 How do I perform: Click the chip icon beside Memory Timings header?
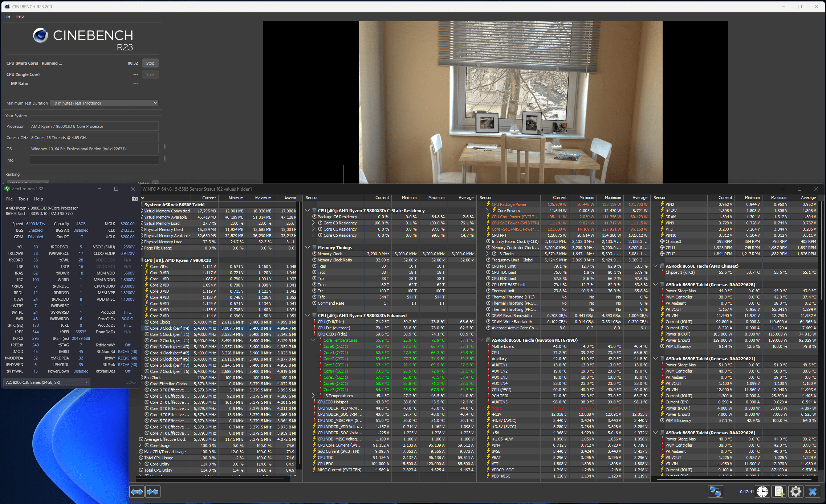pyautogui.click(x=314, y=248)
